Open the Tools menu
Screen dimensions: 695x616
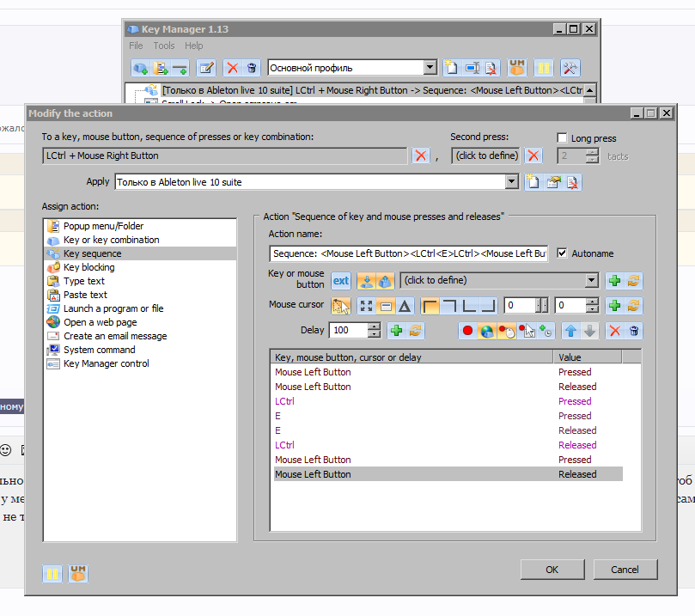[163, 46]
